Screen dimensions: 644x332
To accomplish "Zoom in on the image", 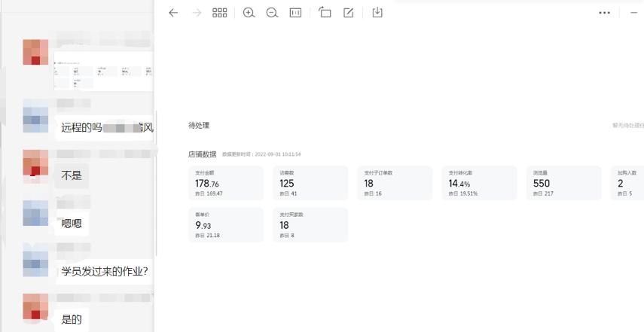I will point(249,13).
